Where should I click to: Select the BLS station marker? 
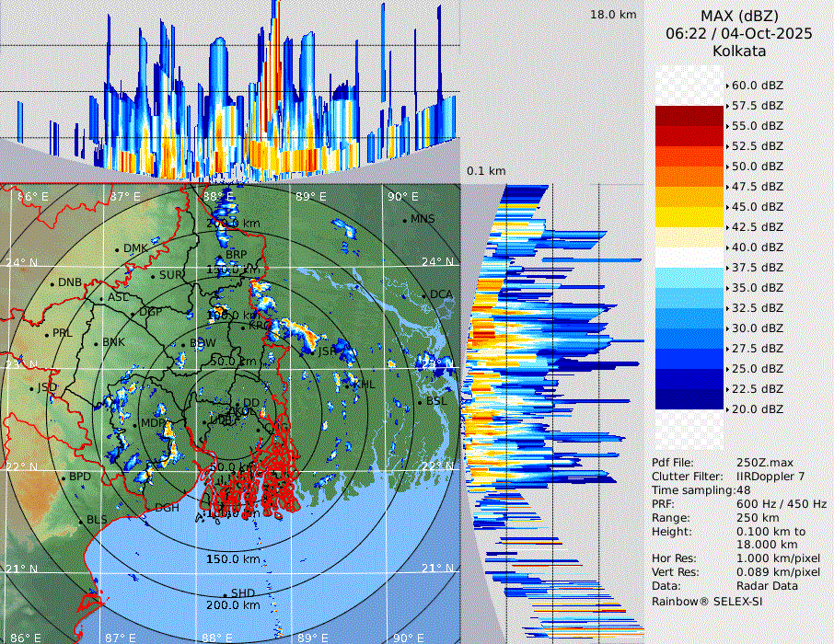pyautogui.click(x=80, y=522)
